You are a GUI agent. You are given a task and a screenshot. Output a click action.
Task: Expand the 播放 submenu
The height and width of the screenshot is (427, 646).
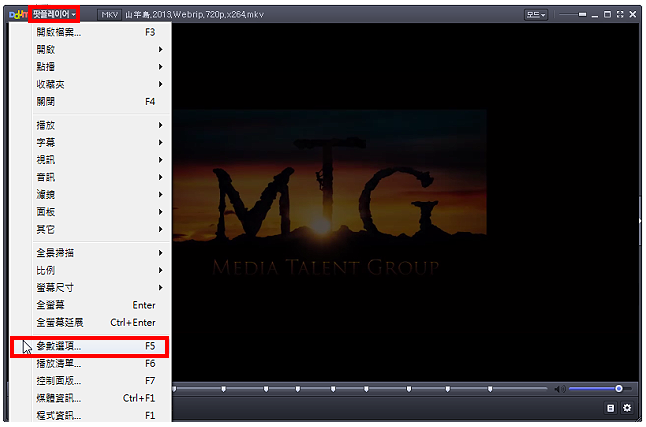click(x=90, y=125)
